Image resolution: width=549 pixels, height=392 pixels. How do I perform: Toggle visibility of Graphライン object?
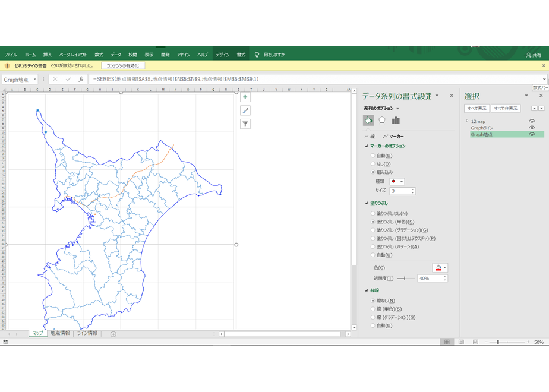click(x=532, y=128)
